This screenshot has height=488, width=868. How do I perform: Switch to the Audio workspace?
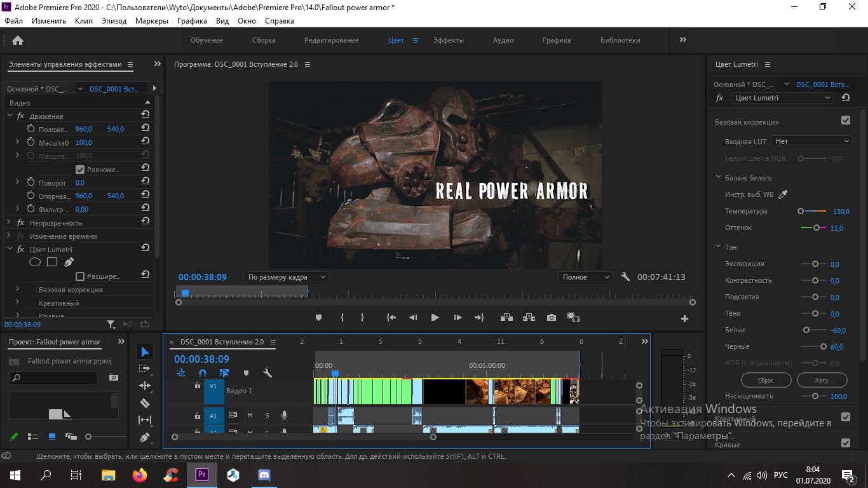pos(503,40)
